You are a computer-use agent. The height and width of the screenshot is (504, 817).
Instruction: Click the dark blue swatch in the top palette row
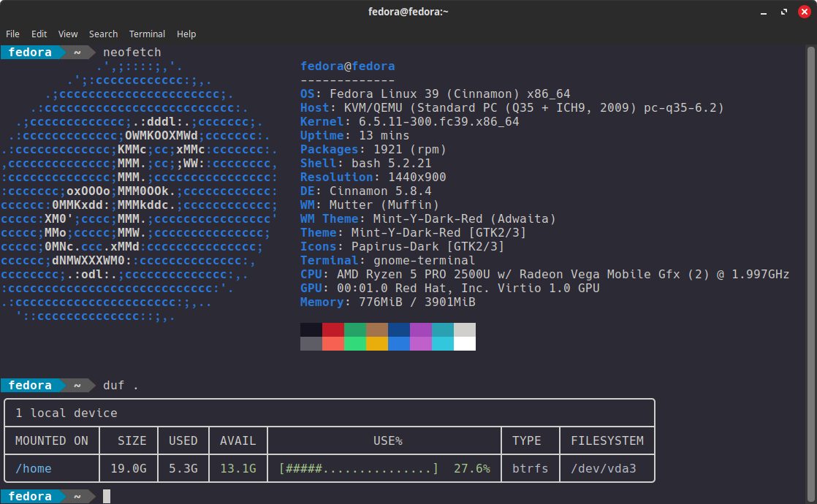point(398,329)
